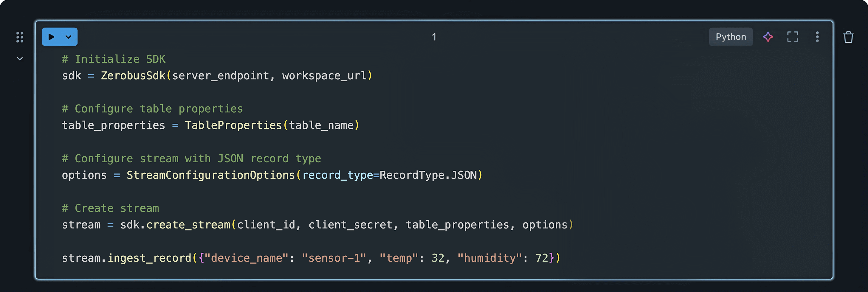Click the cell number 1 label
This screenshot has width=868, height=292.
[434, 37]
